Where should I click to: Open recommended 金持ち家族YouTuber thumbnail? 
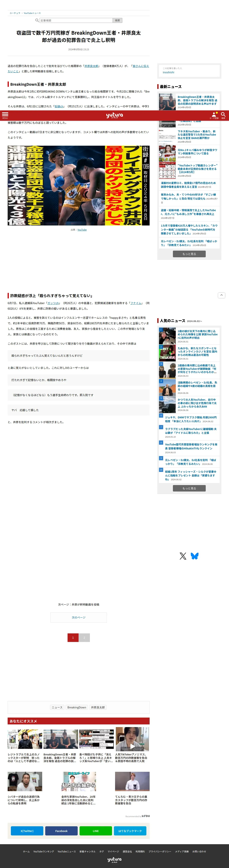coord(78,781)
